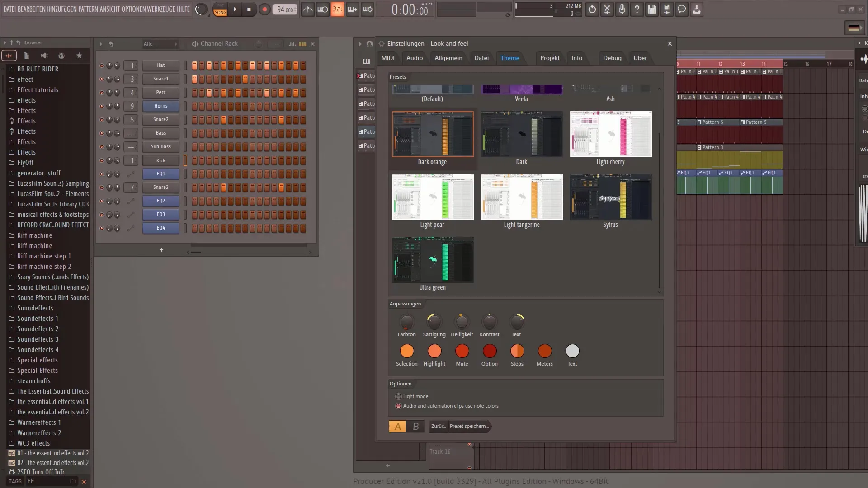
Task: Enable the Light mode option
Action: point(412,396)
